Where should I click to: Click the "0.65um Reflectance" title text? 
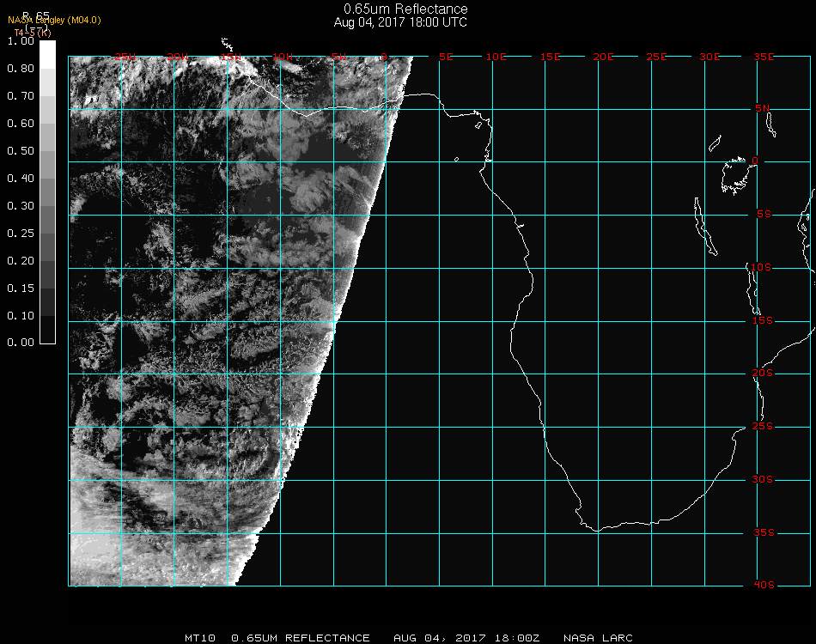405,9
